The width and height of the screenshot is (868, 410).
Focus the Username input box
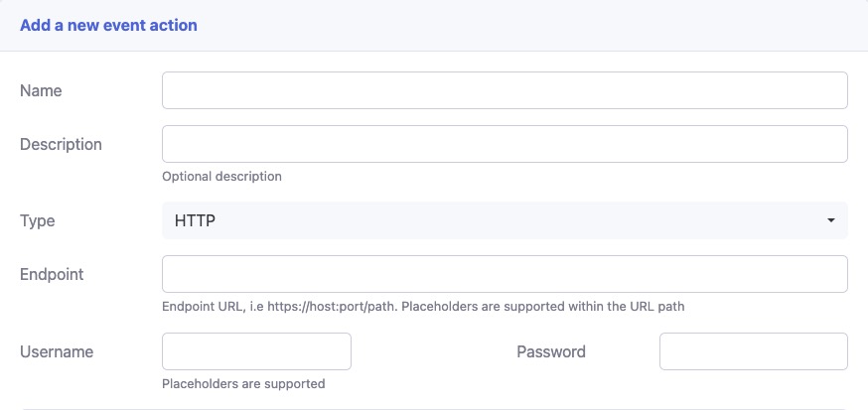click(x=256, y=351)
